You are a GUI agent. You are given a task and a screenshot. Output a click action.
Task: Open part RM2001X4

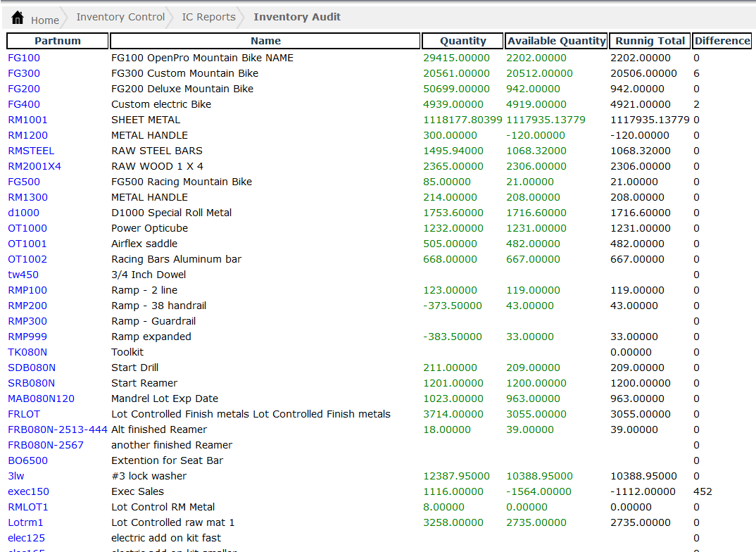point(34,166)
